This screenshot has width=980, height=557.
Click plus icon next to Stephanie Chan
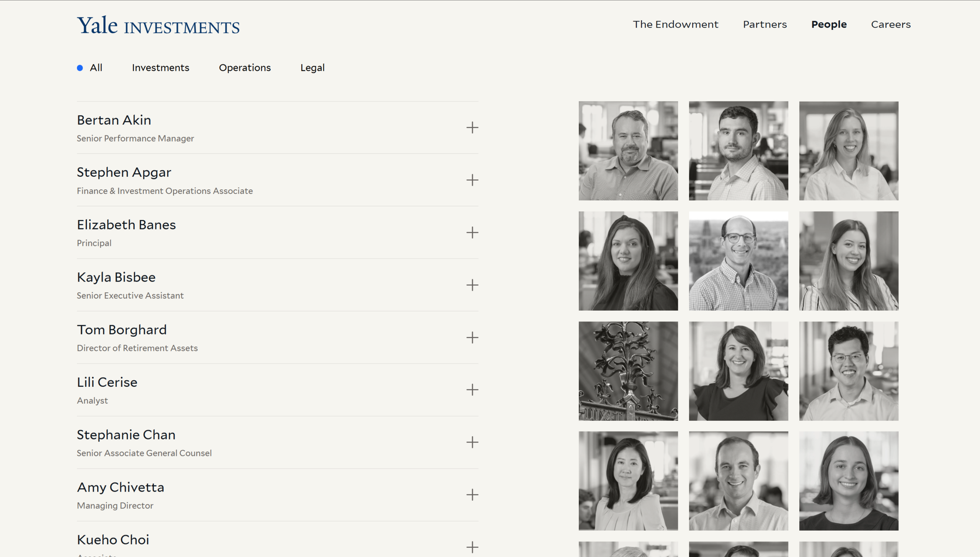pos(472,442)
